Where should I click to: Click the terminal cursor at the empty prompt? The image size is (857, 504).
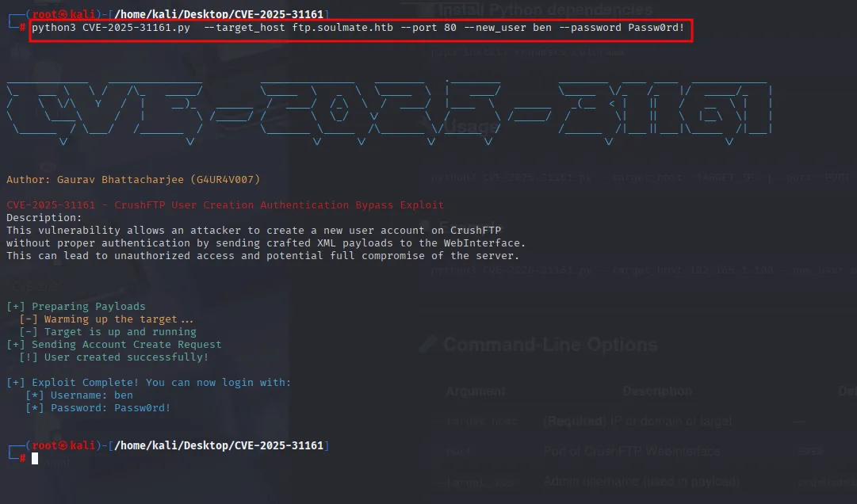35,459
